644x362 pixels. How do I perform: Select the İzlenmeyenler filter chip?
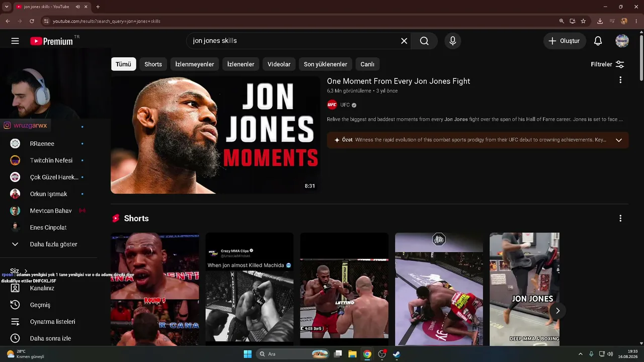pos(195,64)
